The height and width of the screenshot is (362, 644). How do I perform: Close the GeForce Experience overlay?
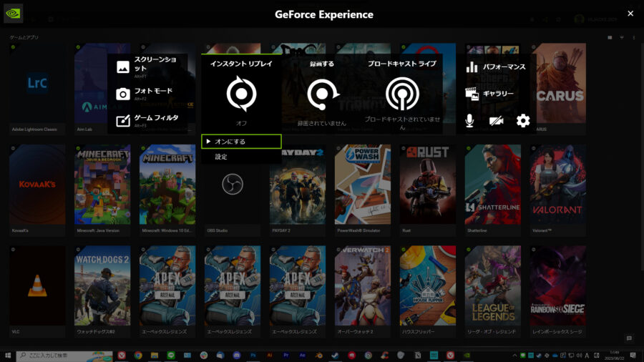point(630,14)
